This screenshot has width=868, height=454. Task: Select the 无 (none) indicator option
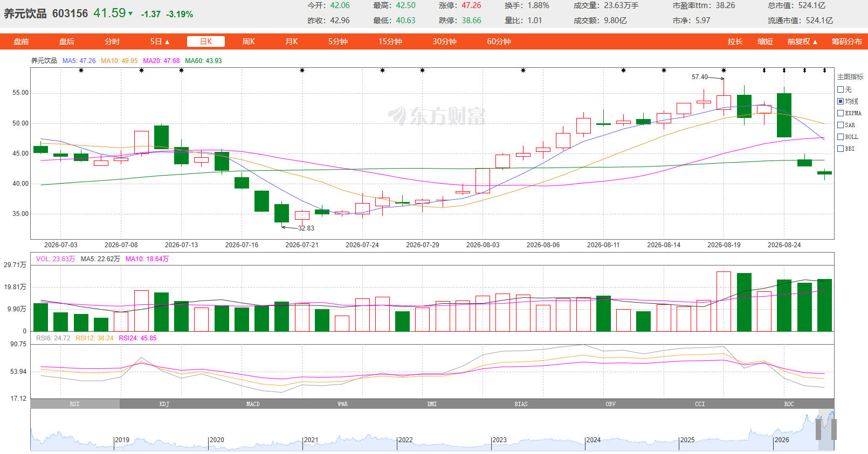click(841, 89)
